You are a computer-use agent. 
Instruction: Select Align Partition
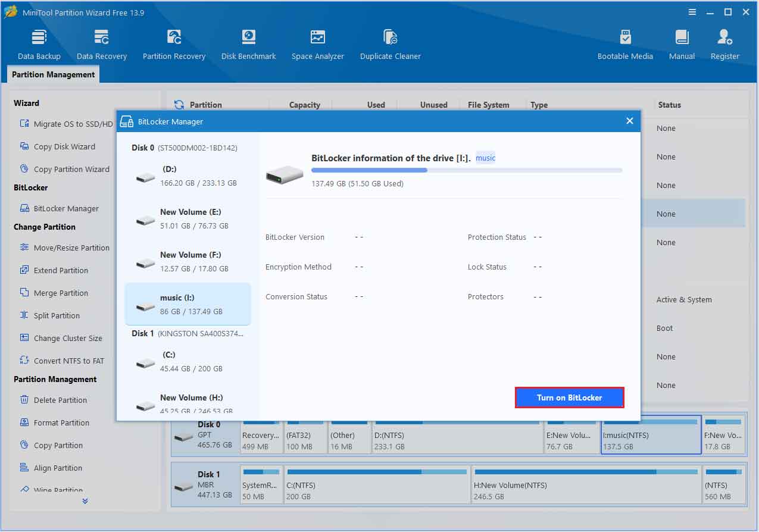click(x=51, y=468)
